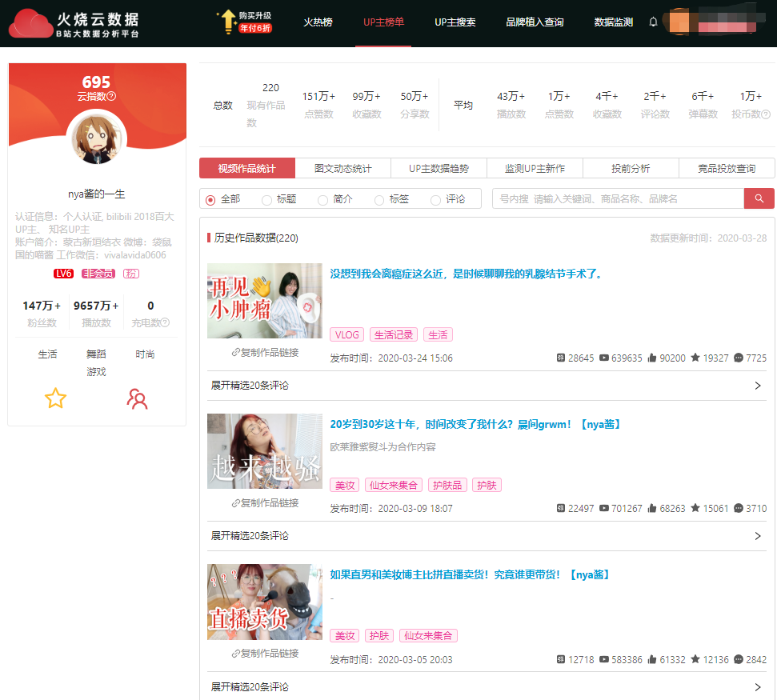Click the 购买升级 upgrade arrow icon
The image size is (777, 700).
pos(226,22)
